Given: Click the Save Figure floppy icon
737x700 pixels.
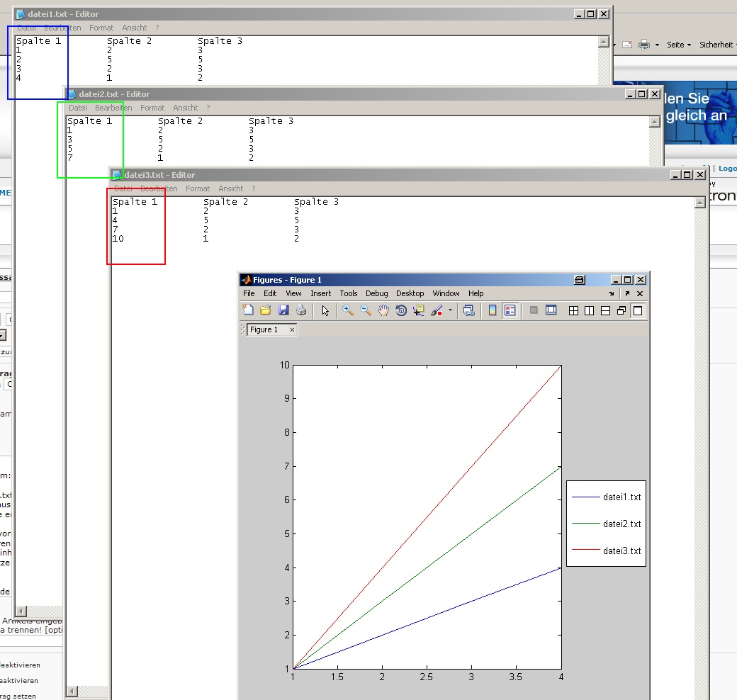Looking at the screenshot, I should (283, 310).
